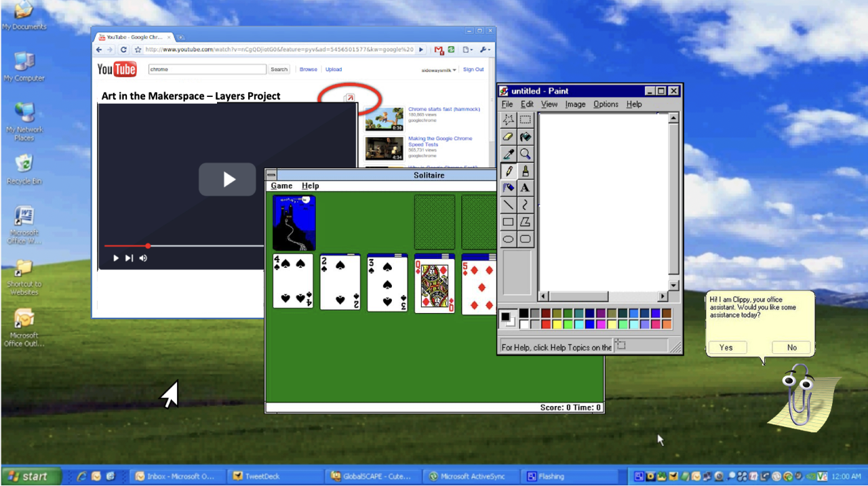Image resolution: width=868 pixels, height=486 pixels.
Task: Select the rectangular Select tool in Paint
Action: (x=526, y=119)
